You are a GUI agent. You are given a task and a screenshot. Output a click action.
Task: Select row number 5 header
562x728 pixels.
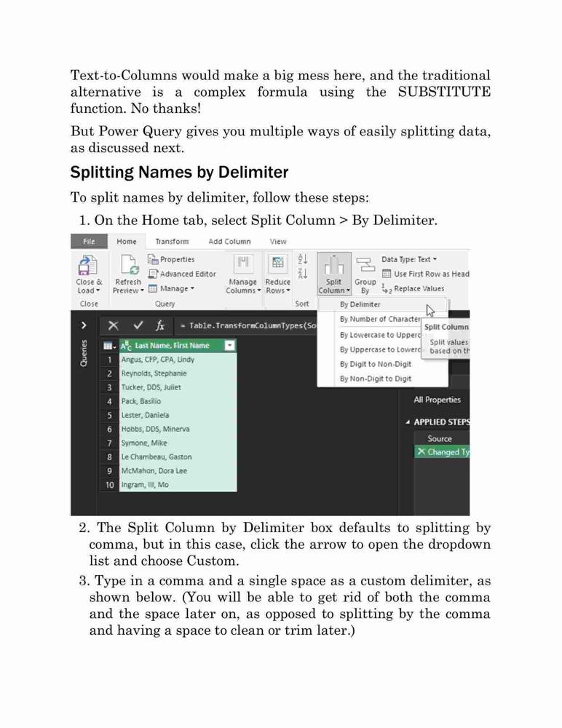(x=110, y=415)
